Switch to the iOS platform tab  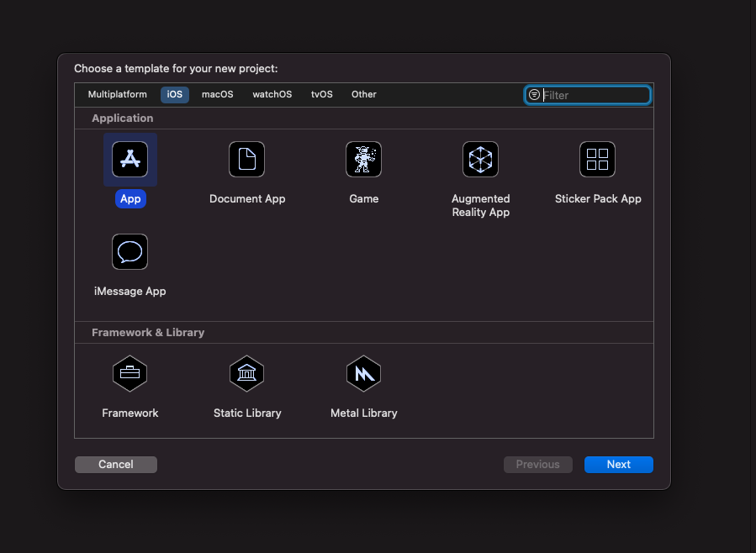coord(175,94)
